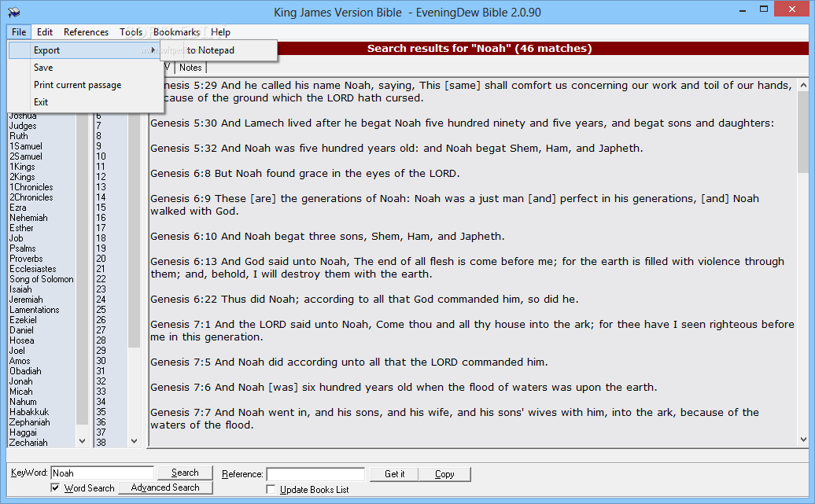Select Psalms in the books list
Image resolution: width=815 pixels, height=504 pixels.
(x=22, y=248)
